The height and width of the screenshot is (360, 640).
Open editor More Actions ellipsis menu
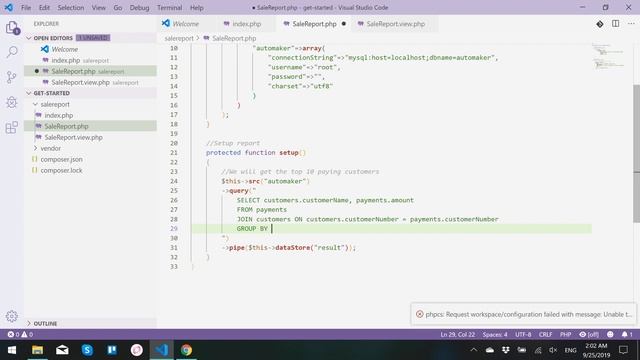click(x=631, y=24)
